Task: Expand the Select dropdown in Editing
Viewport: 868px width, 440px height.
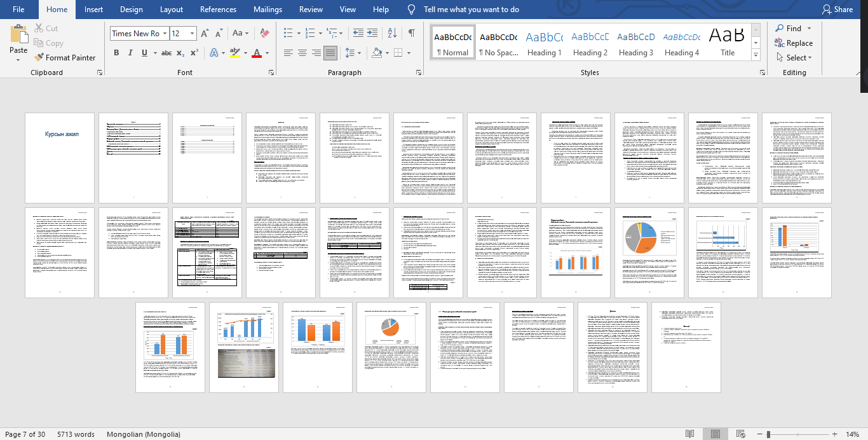Action: click(794, 58)
